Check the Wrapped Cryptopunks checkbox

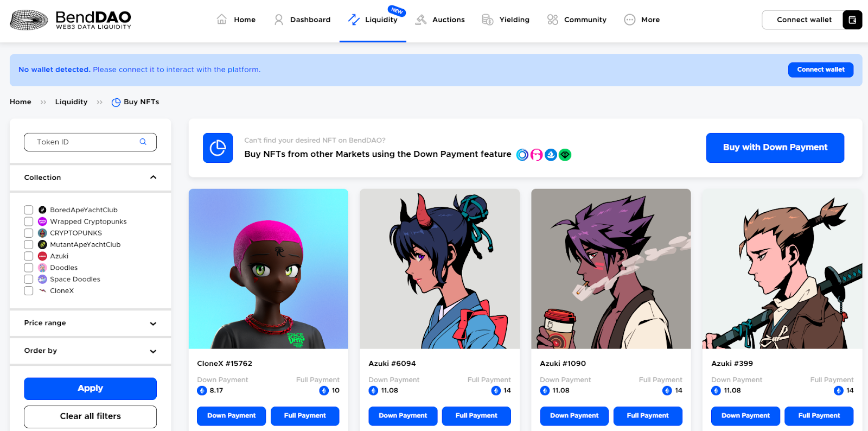pyautogui.click(x=29, y=221)
